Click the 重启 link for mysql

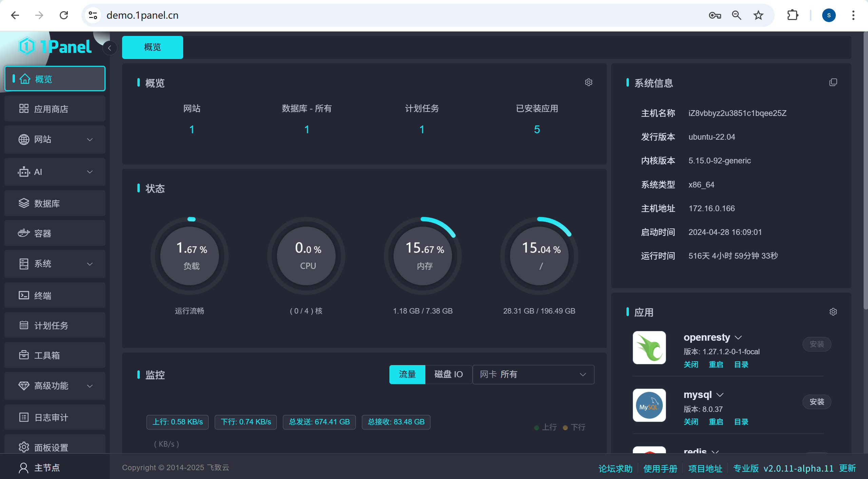[716, 422]
